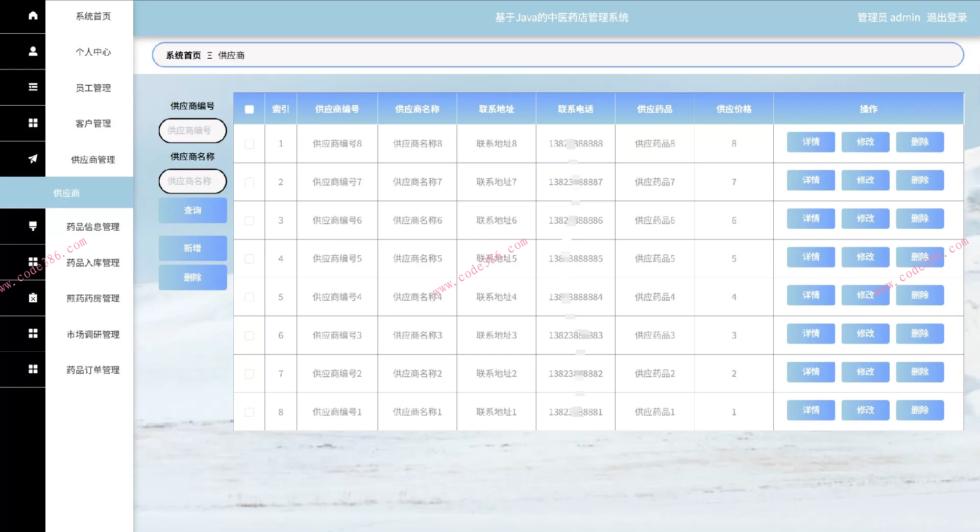This screenshot has width=980, height=532.
Task: Click the grid icon beside 客户管理
Action: coord(33,123)
